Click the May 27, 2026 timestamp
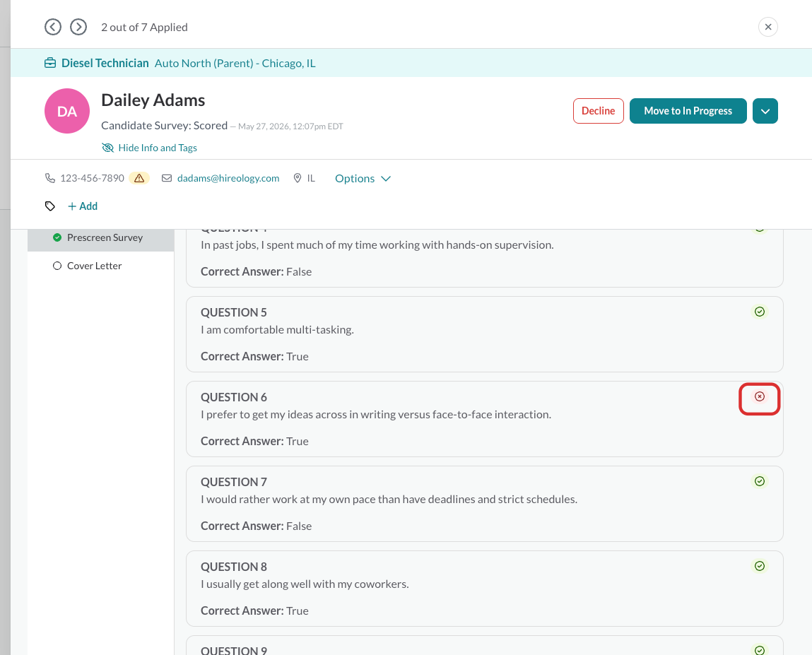This screenshot has height=655, width=812. click(x=290, y=126)
